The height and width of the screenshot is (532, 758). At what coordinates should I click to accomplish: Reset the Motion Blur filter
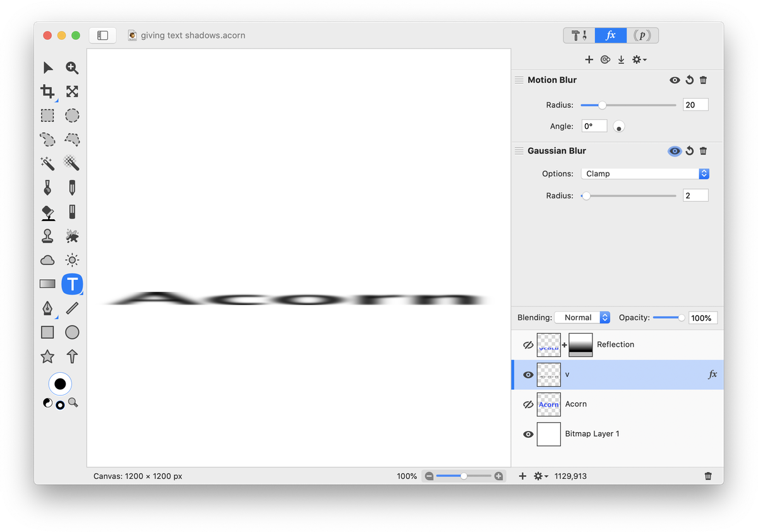pos(690,80)
